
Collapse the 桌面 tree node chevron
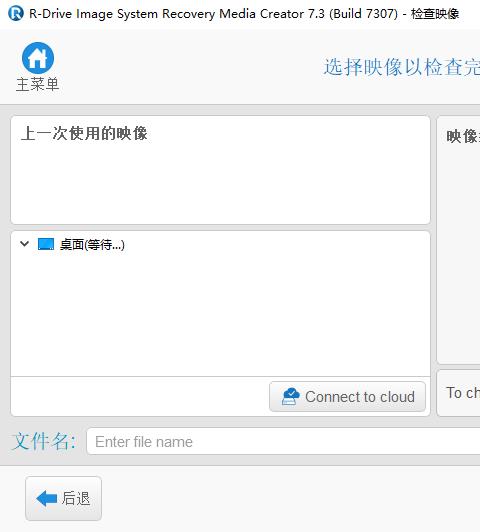24,244
